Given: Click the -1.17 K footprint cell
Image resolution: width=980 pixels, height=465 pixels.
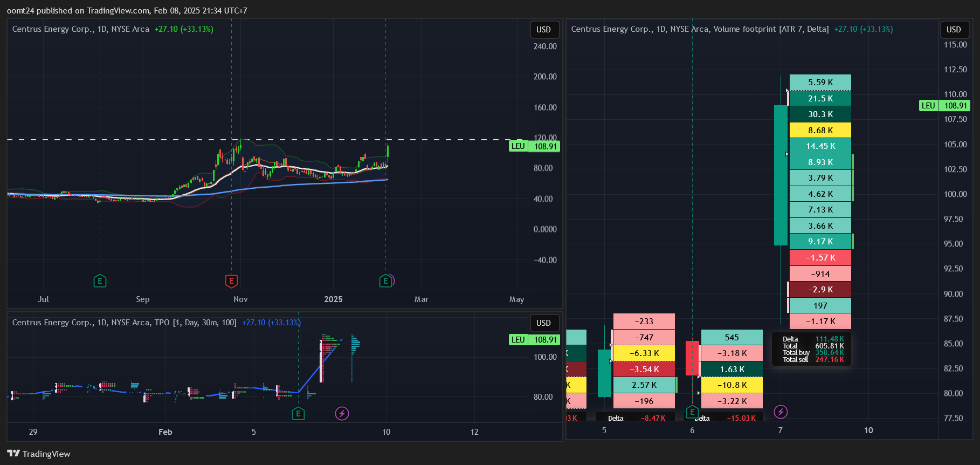Looking at the screenshot, I should click(x=820, y=322).
